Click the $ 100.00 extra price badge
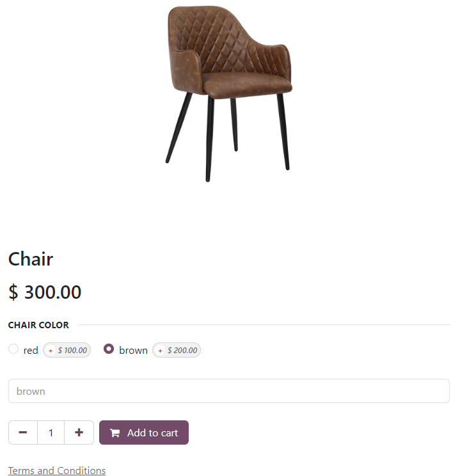467x476 pixels. click(67, 351)
